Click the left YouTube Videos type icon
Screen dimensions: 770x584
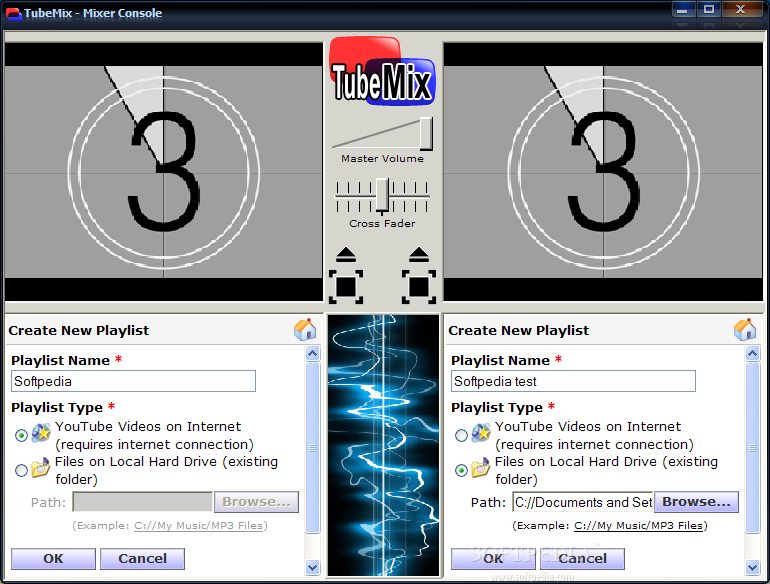41,433
